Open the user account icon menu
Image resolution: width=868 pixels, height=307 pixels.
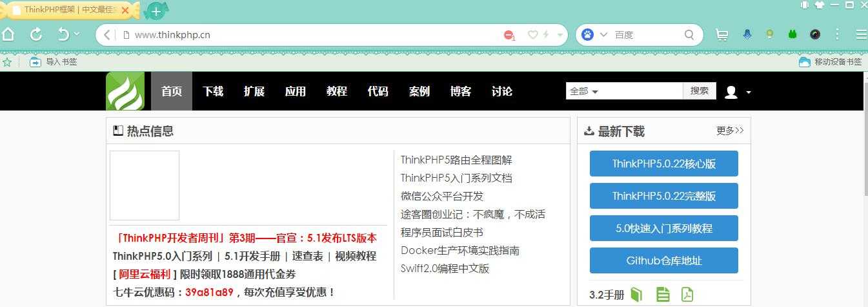[737, 92]
